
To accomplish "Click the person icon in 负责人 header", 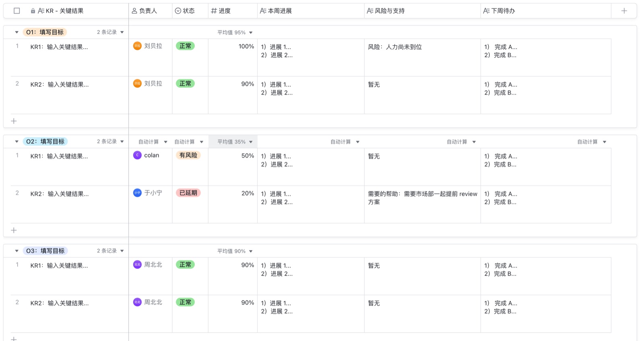I will 134,11.
